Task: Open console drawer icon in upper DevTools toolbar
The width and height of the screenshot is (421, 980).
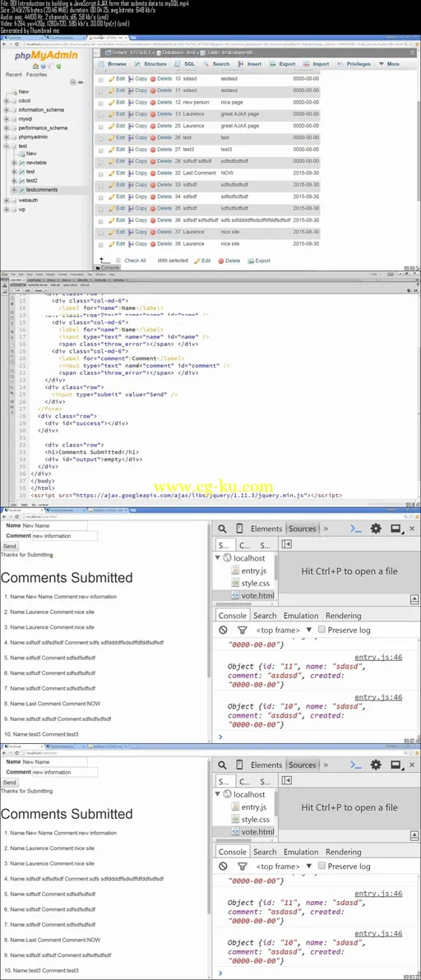Action: pyautogui.click(x=355, y=529)
